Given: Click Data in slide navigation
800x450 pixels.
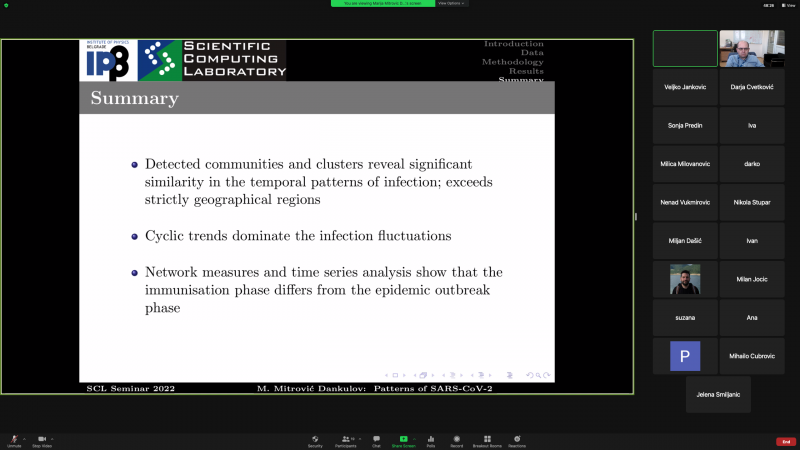Looking at the screenshot, I should [532, 53].
